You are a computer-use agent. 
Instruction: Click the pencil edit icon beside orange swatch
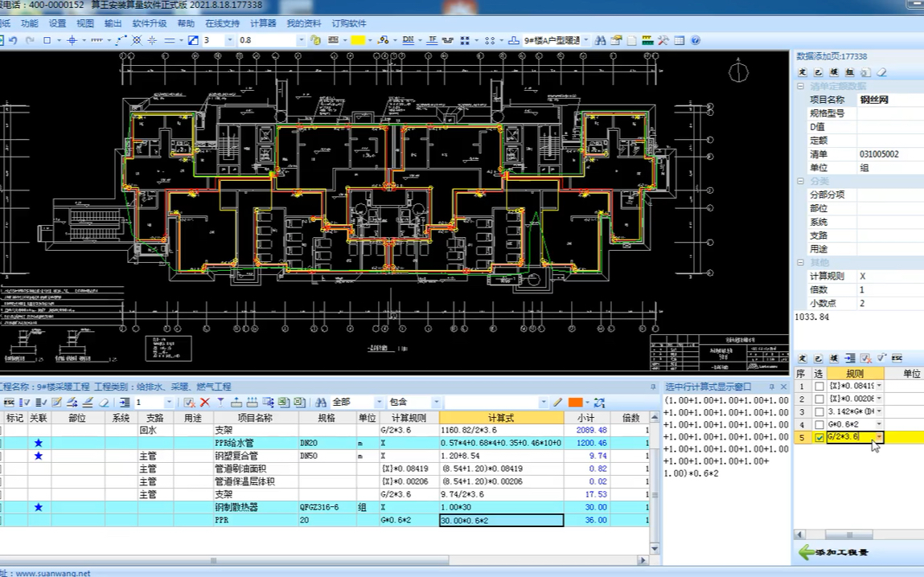tap(557, 402)
